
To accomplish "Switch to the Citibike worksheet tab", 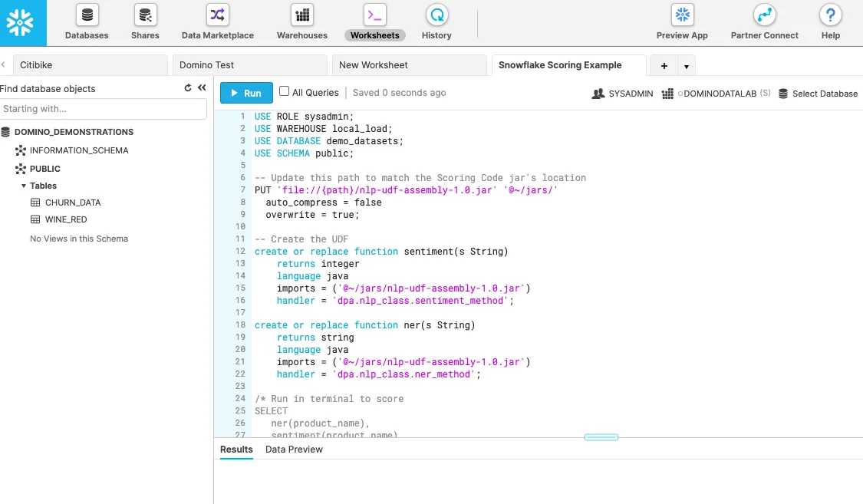I will click(91, 65).
